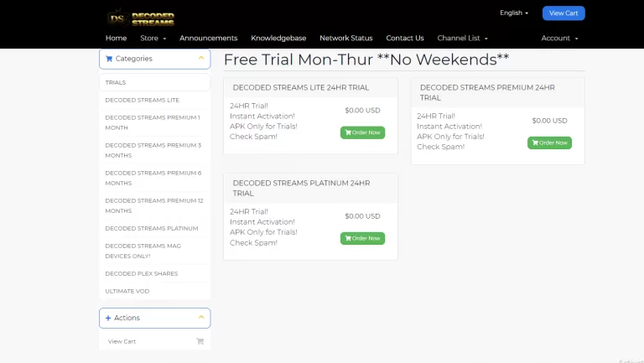Screen dimensions: 644x363
Task: Open the Announcements page
Action: 209,39
